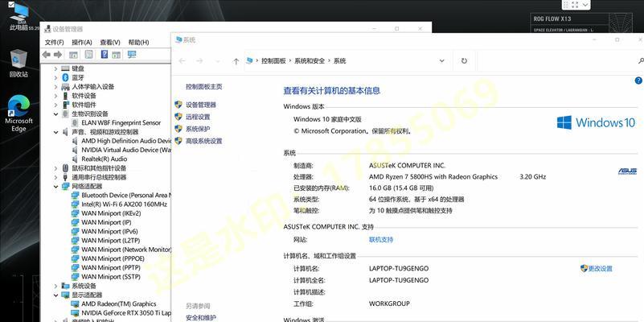The height and width of the screenshot is (322, 644).
Task: Select WAN Miniport (SSTP) entry
Action: tap(111, 277)
